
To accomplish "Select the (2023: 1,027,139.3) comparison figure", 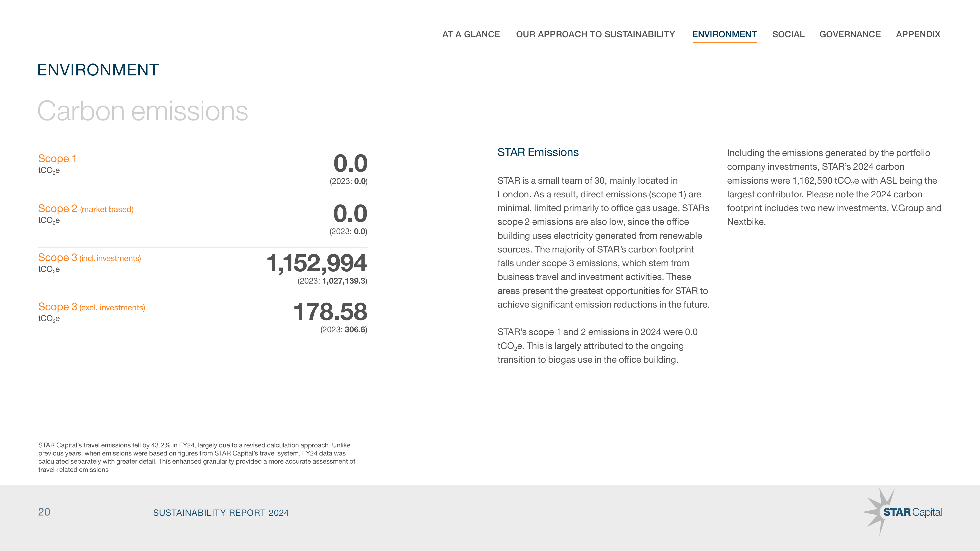I will 332,281.
